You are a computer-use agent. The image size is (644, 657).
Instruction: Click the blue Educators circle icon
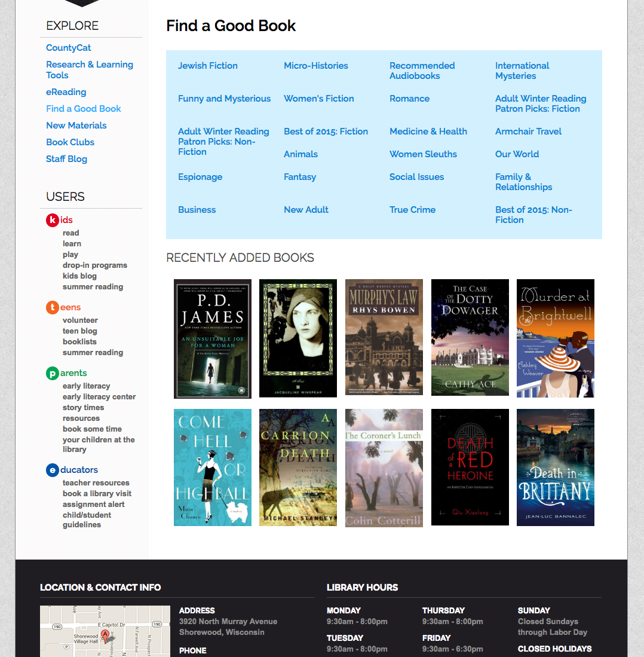53,470
